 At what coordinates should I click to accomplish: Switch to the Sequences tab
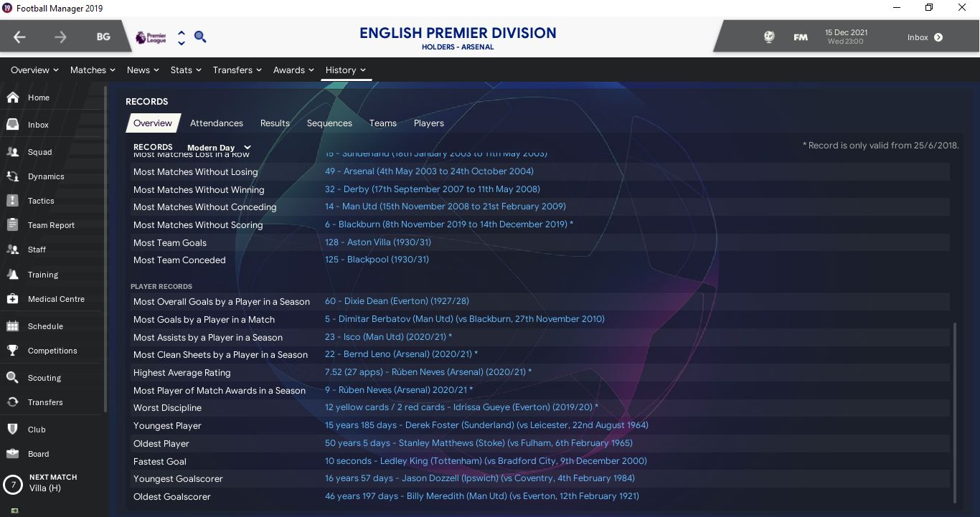[x=329, y=123]
